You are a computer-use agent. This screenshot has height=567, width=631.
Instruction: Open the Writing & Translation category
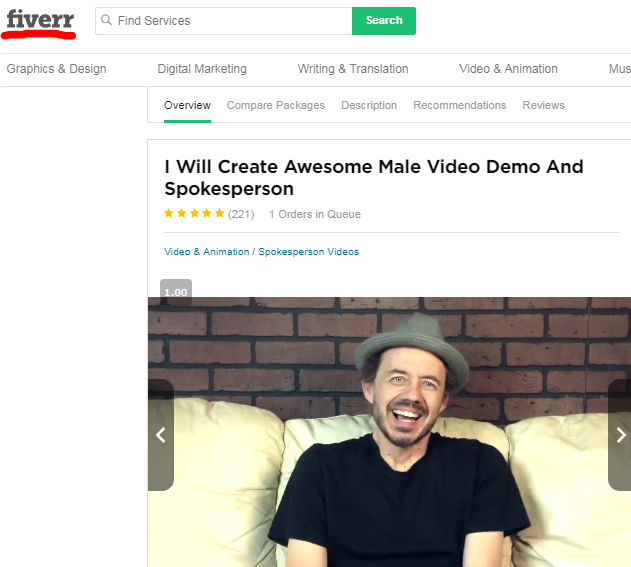tap(353, 69)
